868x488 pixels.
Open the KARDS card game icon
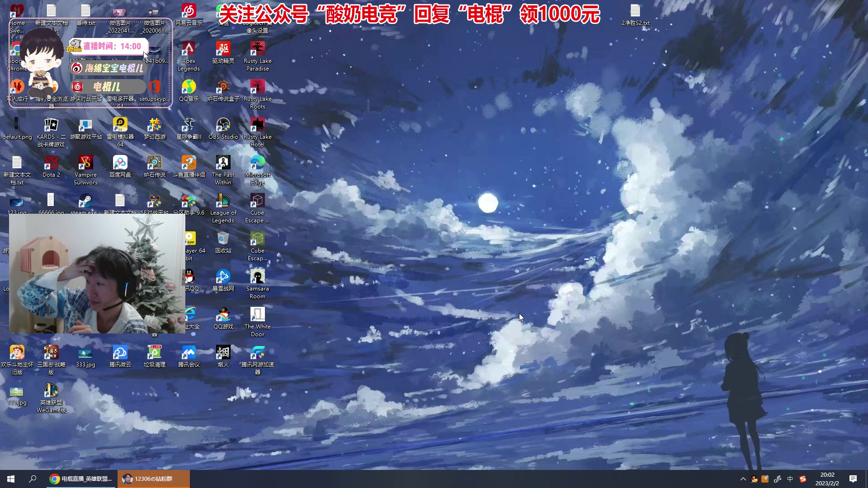[x=51, y=132]
